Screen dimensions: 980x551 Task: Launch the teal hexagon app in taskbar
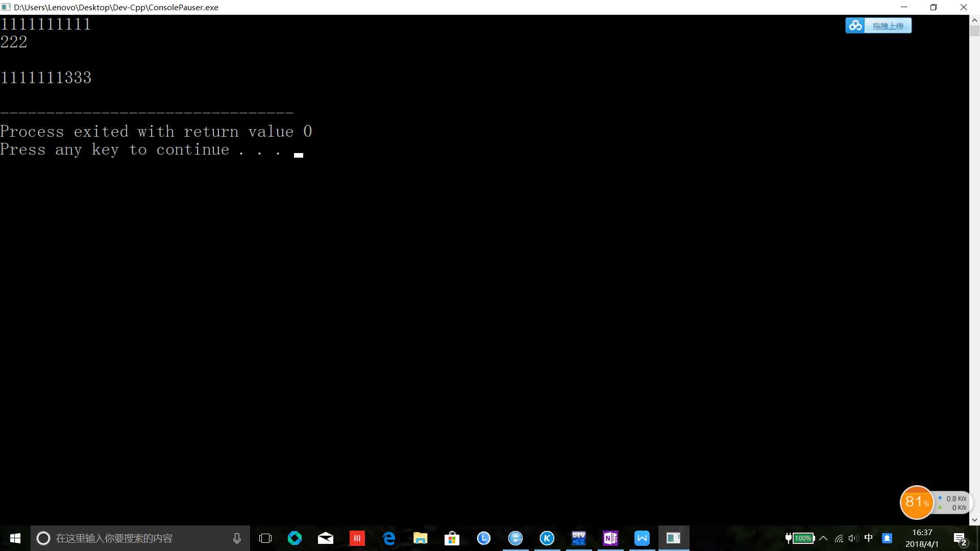[295, 538]
